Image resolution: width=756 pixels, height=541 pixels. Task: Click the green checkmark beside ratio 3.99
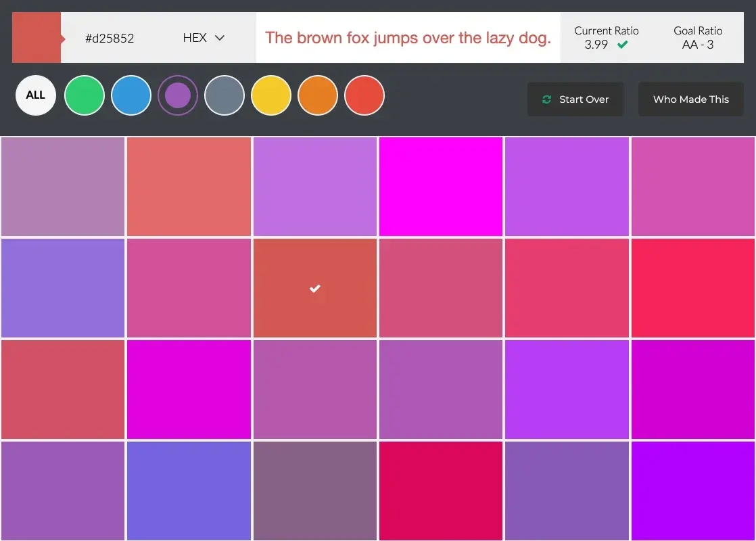point(622,45)
